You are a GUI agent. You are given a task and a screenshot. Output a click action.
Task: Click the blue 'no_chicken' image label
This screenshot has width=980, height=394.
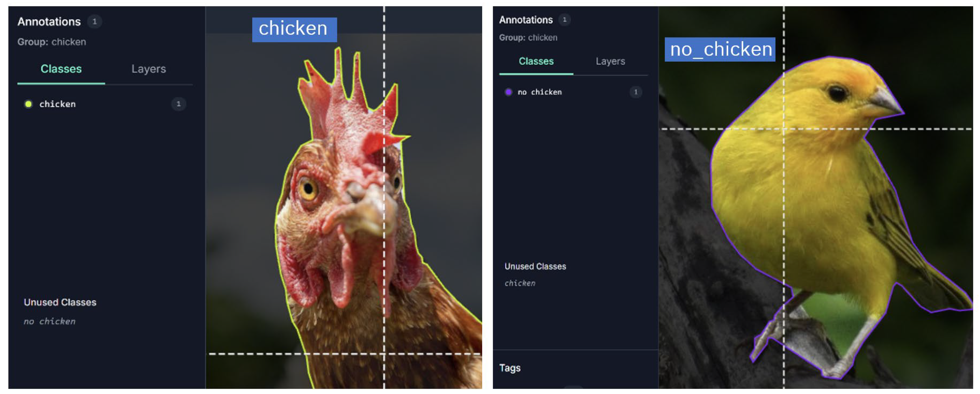(x=720, y=49)
